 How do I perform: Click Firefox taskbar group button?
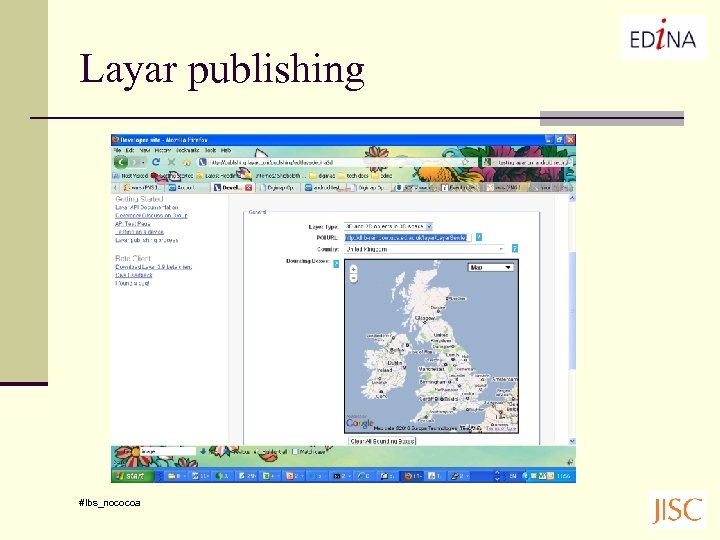click(x=411, y=476)
